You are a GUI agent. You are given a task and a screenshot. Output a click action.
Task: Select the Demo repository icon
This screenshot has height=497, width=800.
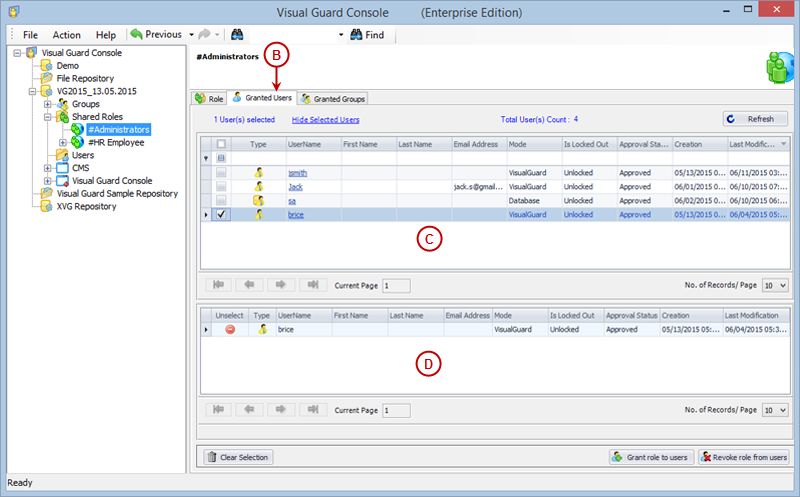pyautogui.click(x=46, y=65)
